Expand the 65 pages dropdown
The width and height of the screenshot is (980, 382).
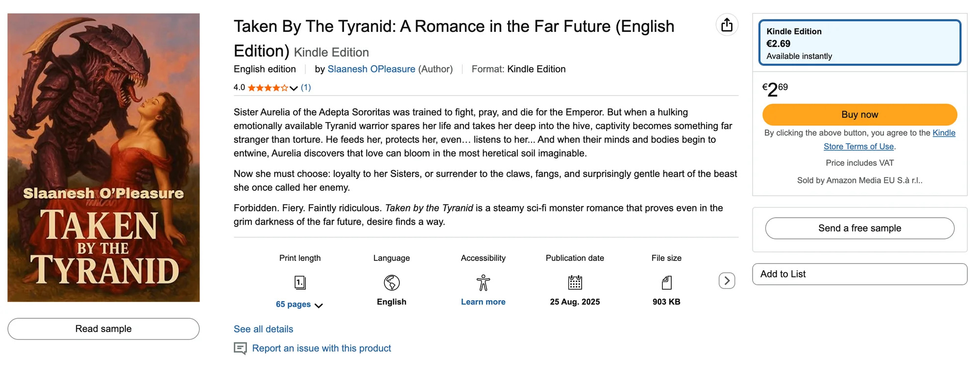pyautogui.click(x=319, y=305)
